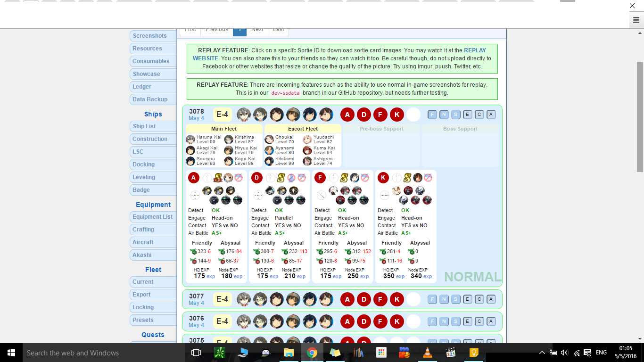Click Choukai portrait in Escort Fleet list
This screenshot has width=644, height=362.
[x=269, y=140]
